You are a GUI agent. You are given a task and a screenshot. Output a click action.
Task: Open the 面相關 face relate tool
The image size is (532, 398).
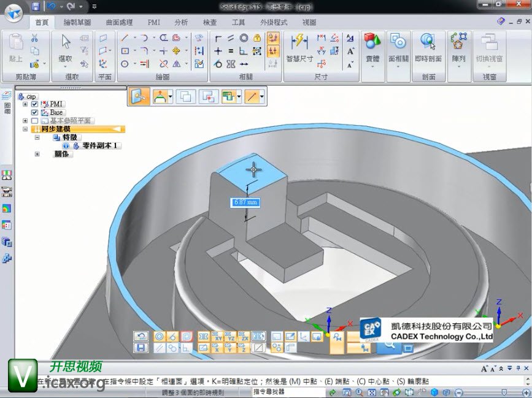pos(398,48)
